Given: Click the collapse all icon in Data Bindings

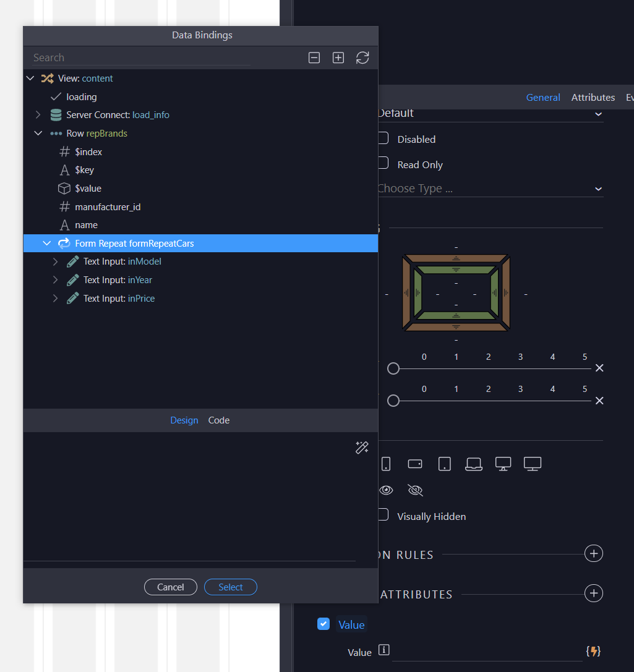Looking at the screenshot, I should [314, 57].
